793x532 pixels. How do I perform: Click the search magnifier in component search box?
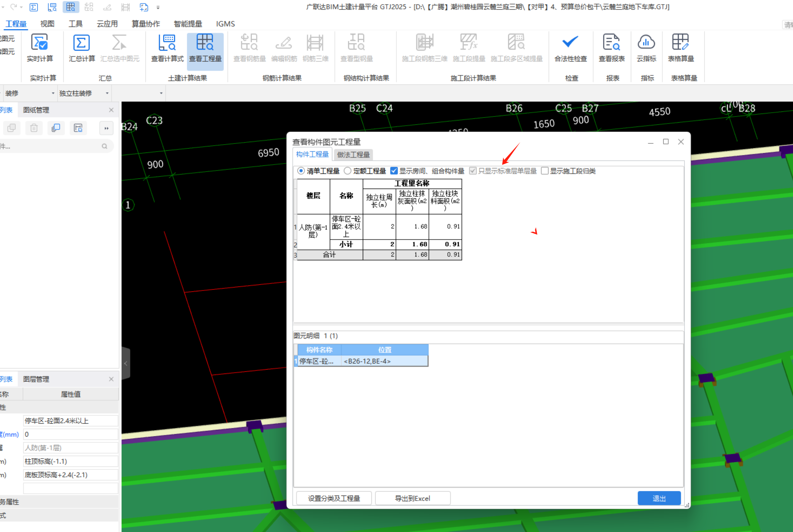coord(104,146)
